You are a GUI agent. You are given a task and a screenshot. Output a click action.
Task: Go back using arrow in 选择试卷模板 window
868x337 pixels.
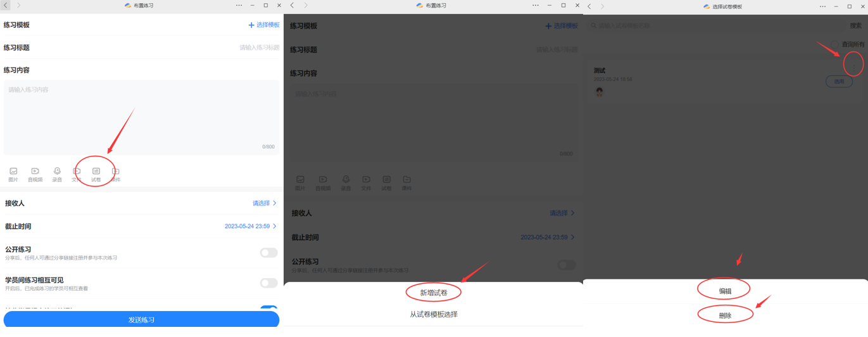tap(589, 6)
